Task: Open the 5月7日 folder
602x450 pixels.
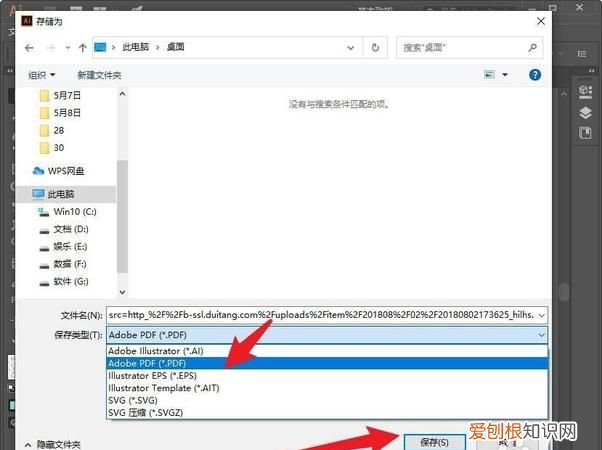Action: click(x=61, y=95)
